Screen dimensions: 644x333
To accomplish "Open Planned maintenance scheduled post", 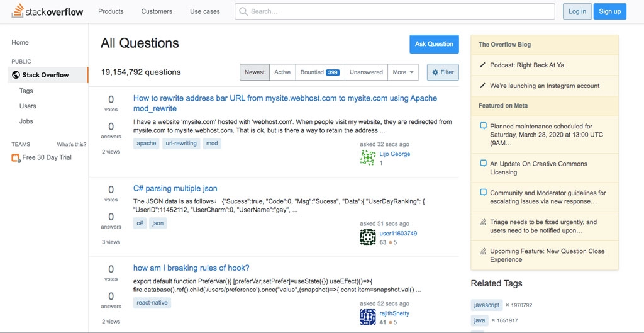I will click(547, 135).
